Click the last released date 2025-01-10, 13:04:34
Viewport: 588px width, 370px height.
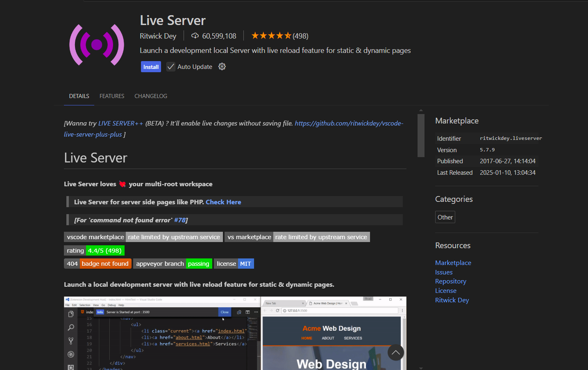click(508, 173)
